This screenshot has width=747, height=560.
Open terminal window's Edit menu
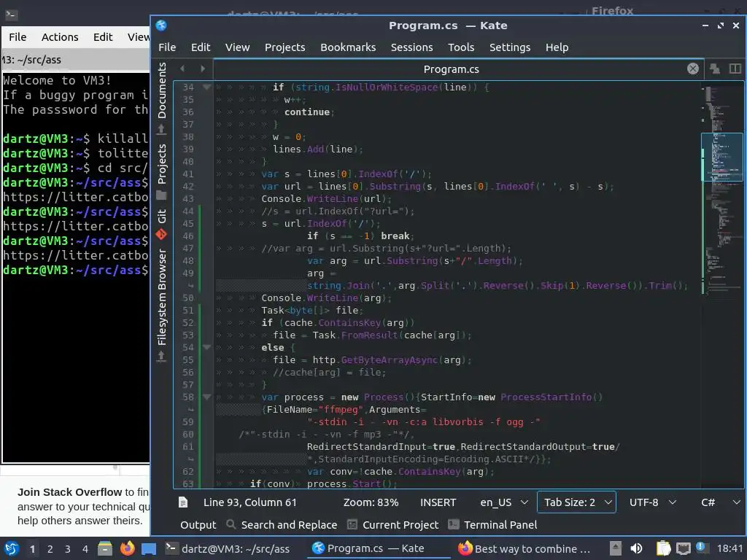(x=102, y=36)
